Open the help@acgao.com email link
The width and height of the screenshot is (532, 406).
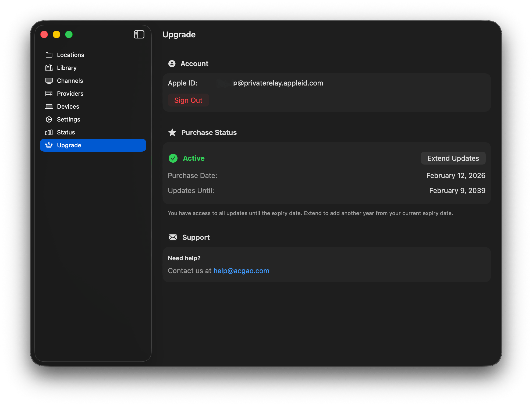[241, 271]
